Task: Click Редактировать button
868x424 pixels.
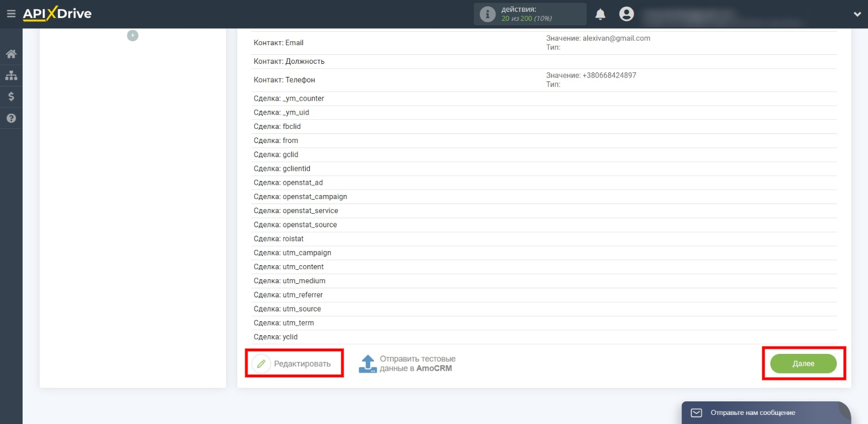Action: [294, 364]
